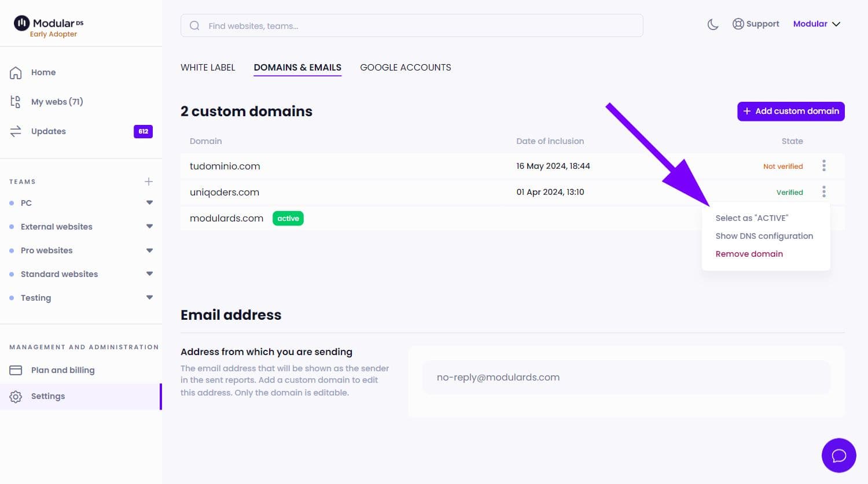Open My webs (71) section
Viewport: 868px width, 484px height.
coord(57,102)
